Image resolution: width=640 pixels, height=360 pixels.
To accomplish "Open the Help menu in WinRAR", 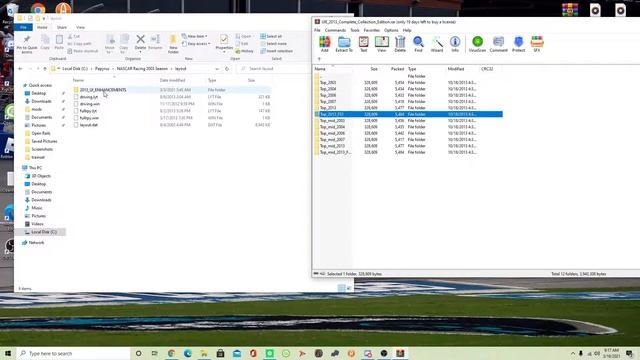I will tap(407, 30).
